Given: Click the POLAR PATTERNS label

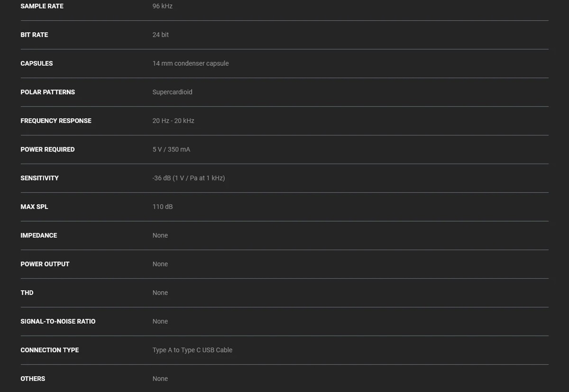Looking at the screenshot, I should (x=47, y=92).
